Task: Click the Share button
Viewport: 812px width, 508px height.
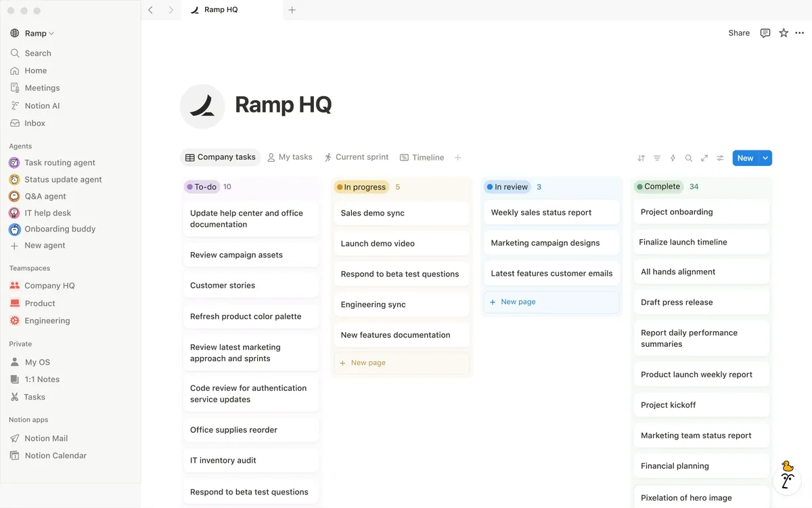Action: [x=739, y=33]
